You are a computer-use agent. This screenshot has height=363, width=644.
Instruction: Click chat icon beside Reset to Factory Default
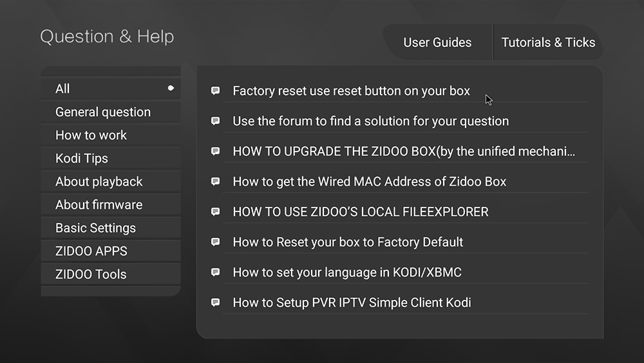(215, 242)
